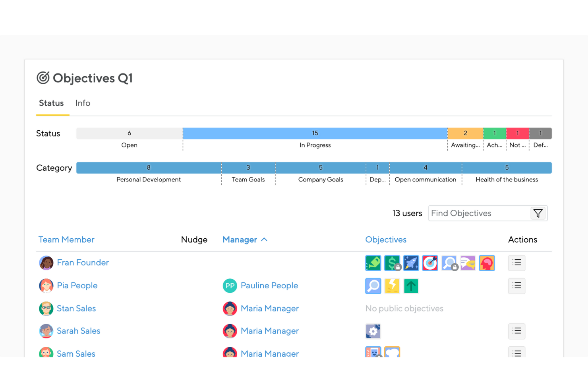Open Sam Sales' chef hat objective
Viewport: 588px width, 392px height.
coord(392,352)
